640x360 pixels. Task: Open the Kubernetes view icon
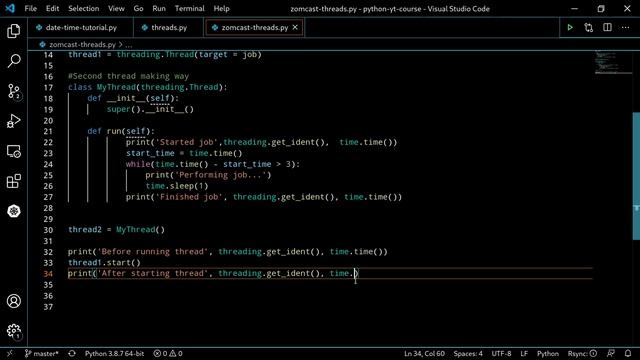(x=13, y=211)
